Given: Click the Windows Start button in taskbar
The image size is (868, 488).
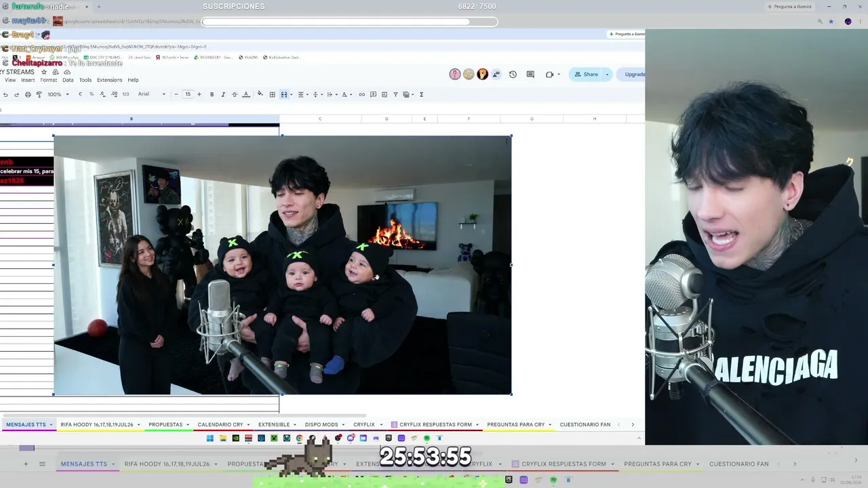Looking at the screenshot, I should [210, 439].
